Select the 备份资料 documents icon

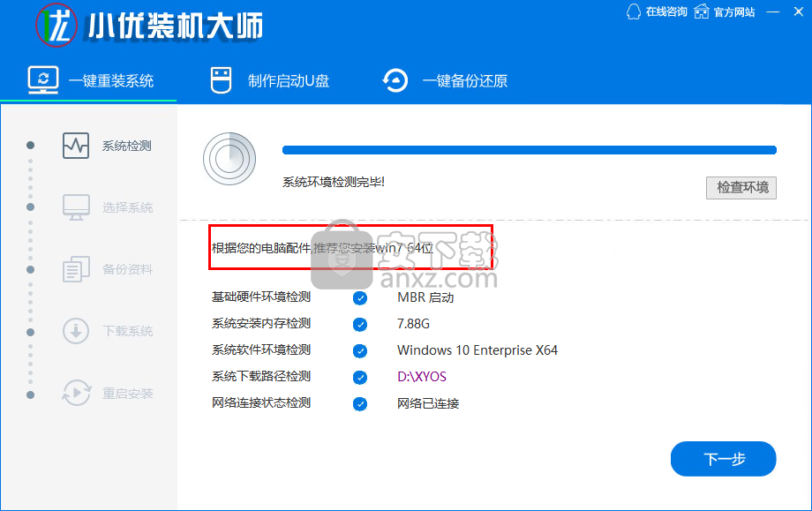click(76, 269)
